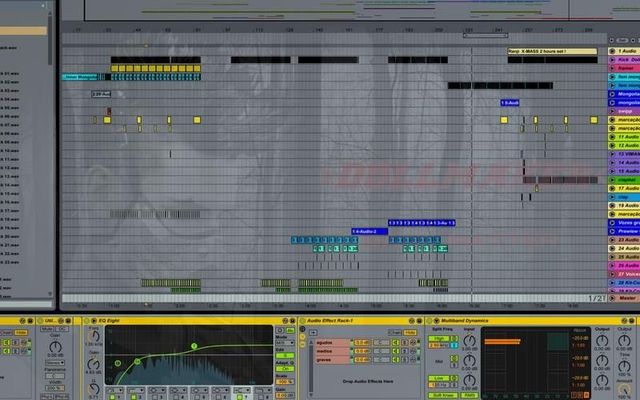Viewport: 640px width, 400px height.
Task: Click the EQ Eight hot-swap preset icon
Action: [x=285, y=321]
